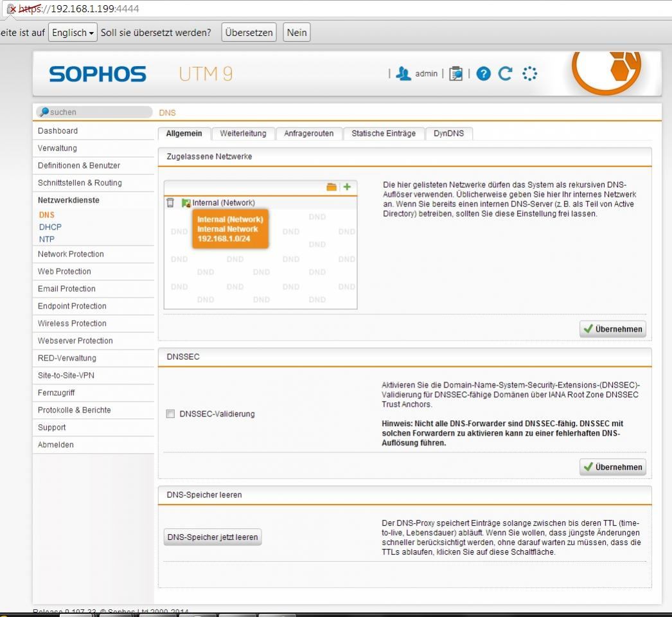The width and height of the screenshot is (672, 617).
Task: Click Übernehmen under Zugelassene Netzwerke
Action: point(613,329)
